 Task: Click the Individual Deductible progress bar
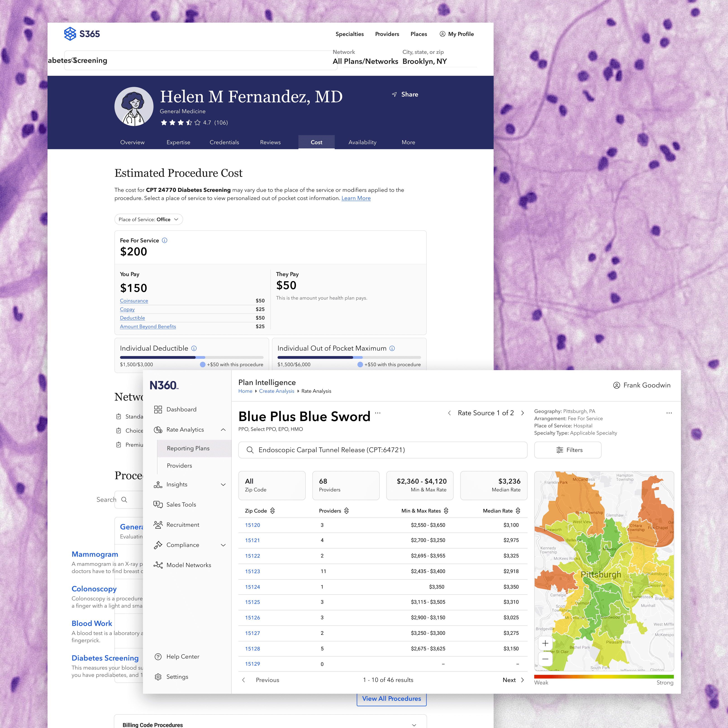(191, 357)
